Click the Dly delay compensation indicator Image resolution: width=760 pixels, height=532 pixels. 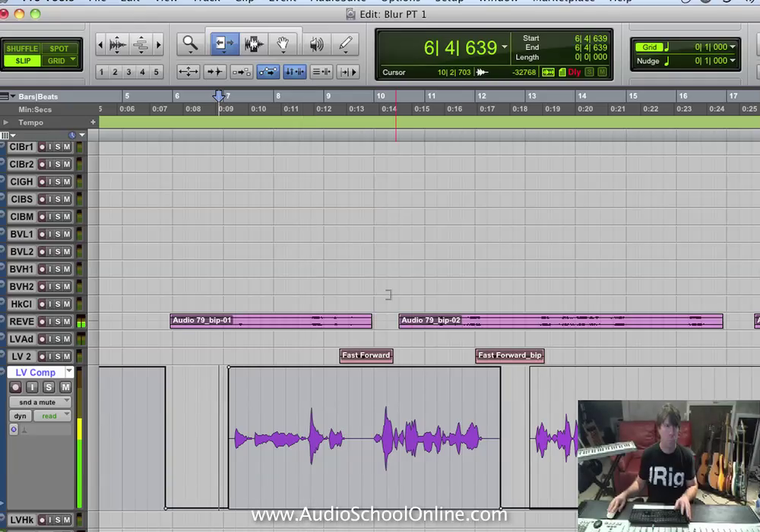pyautogui.click(x=575, y=72)
